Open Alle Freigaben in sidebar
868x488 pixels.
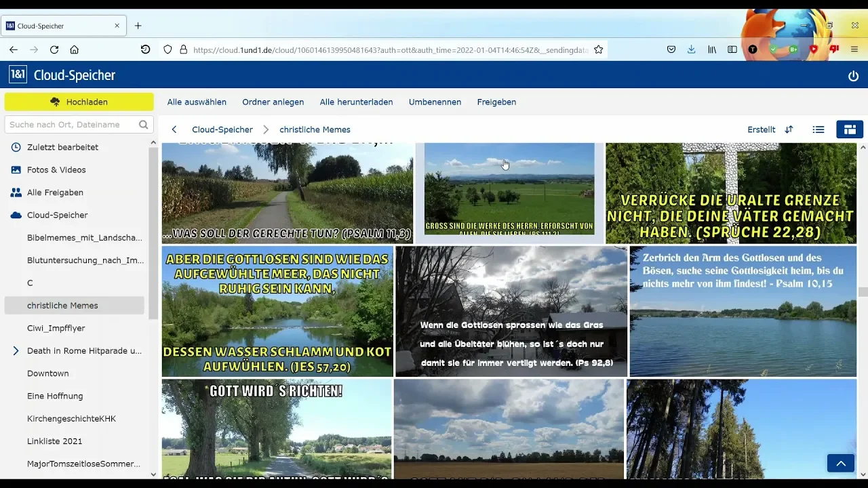click(x=55, y=192)
